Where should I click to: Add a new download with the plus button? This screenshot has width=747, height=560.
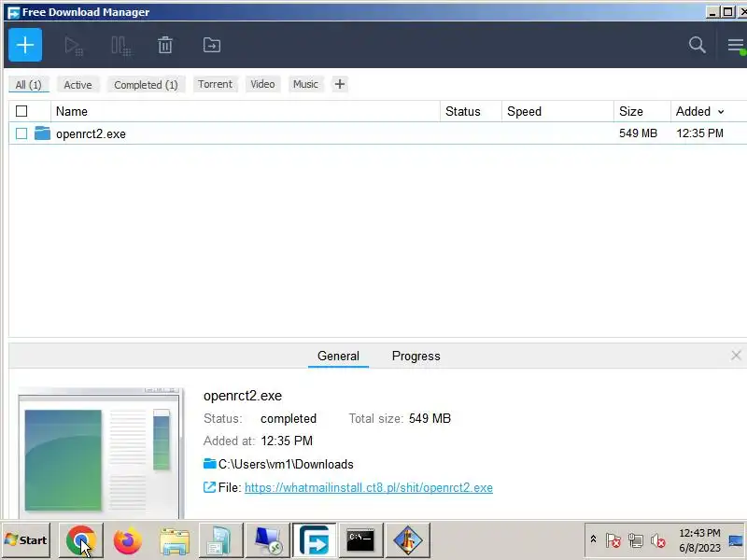pos(25,45)
